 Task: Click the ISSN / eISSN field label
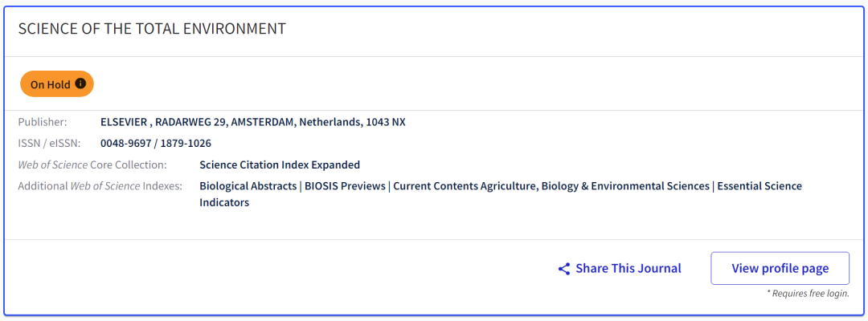(49, 144)
